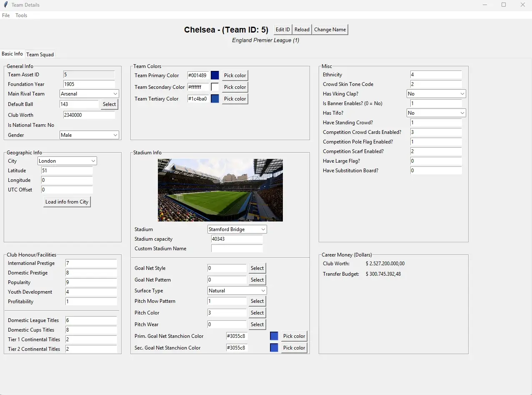Open the File menu

(x=6, y=15)
